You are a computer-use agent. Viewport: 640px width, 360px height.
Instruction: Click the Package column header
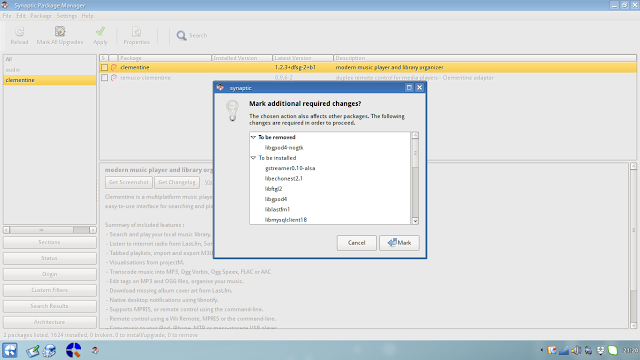pos(164,58)
